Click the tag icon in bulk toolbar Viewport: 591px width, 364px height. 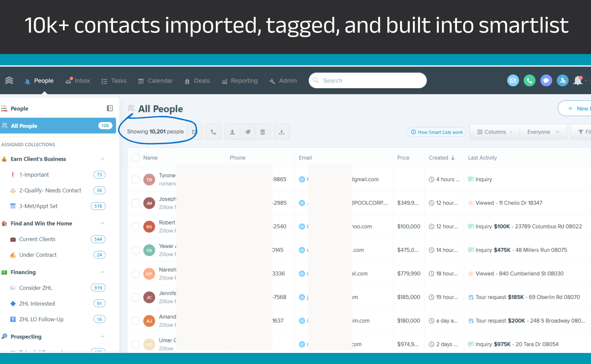pos(248,132)
